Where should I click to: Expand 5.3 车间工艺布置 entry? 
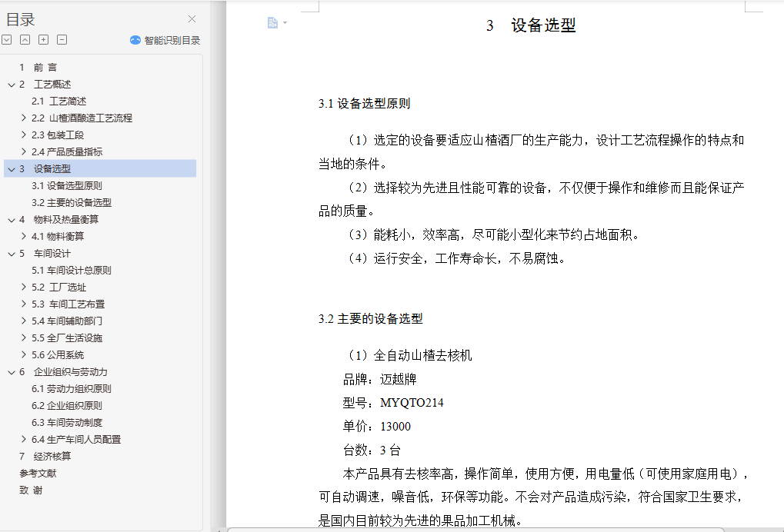coord(24,304)
